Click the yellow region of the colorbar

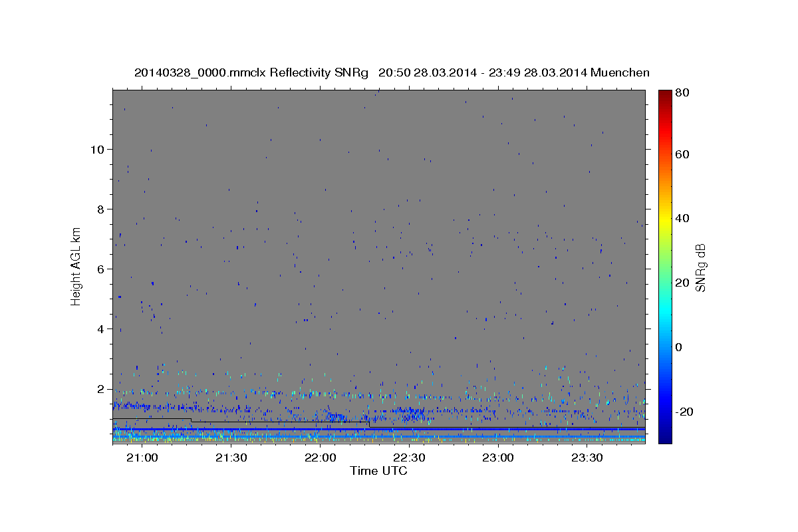click(665, 219)
